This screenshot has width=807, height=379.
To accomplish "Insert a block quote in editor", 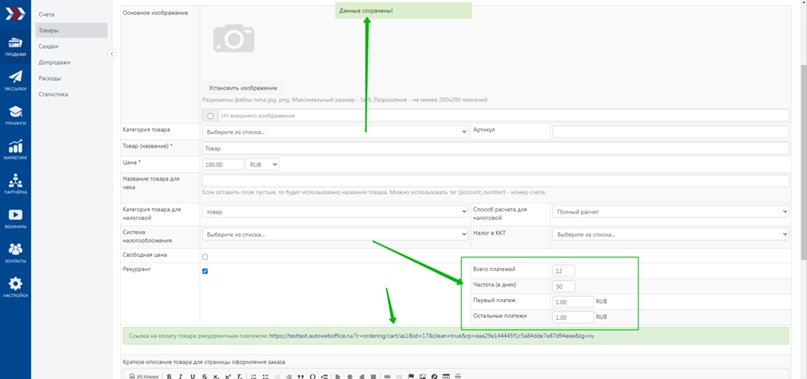I will [301, 376].
